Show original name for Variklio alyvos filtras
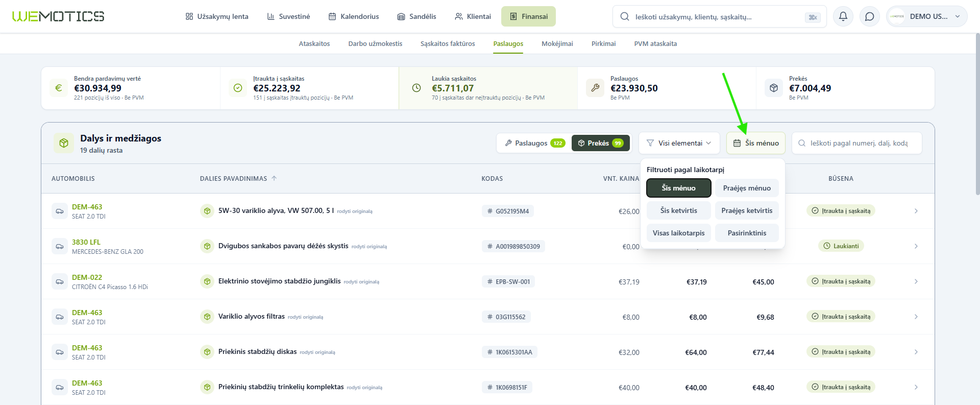The height and width of the screenshot is (405, 980). click(305, 317)
